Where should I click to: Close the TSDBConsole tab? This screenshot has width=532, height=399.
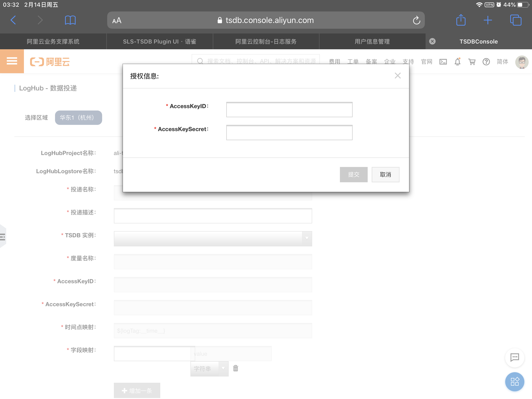coord(432,41)
